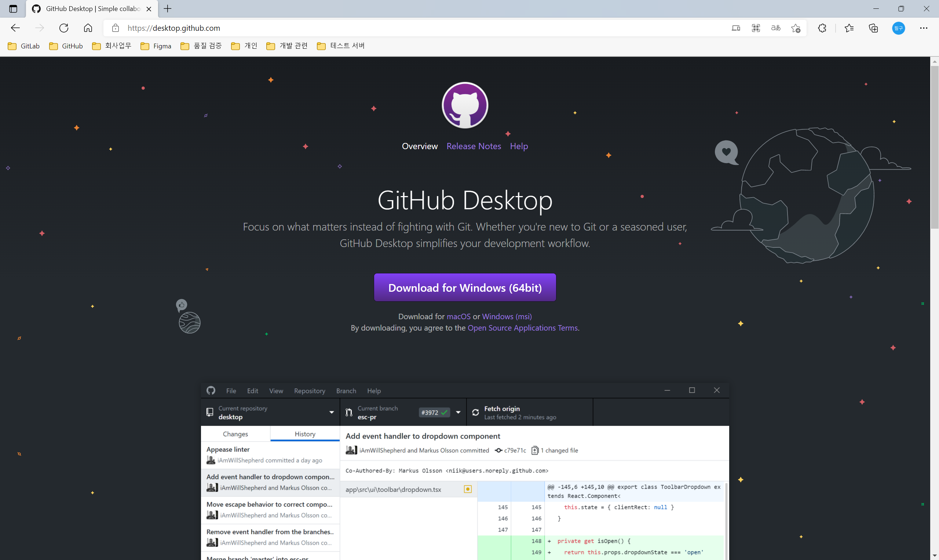
Task: Open tab actions menu icon
Action: [x=13, y=9]
